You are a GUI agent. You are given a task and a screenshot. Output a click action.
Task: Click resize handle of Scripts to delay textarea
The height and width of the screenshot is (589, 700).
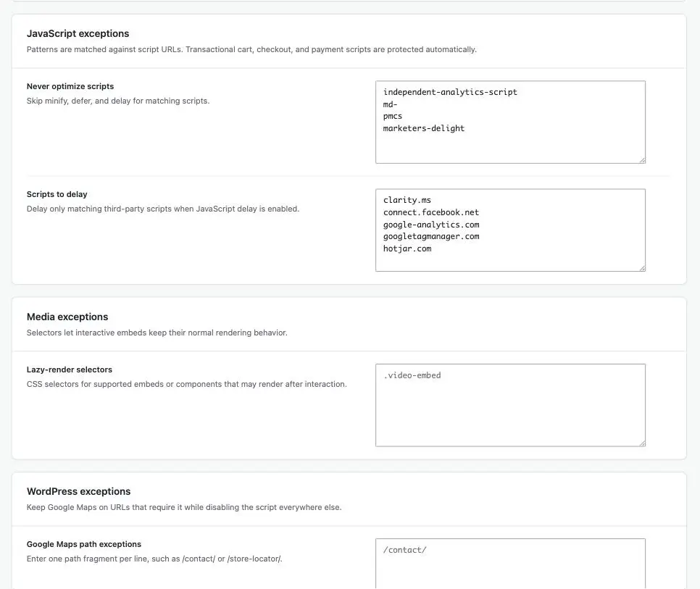[x=642, y=268]
